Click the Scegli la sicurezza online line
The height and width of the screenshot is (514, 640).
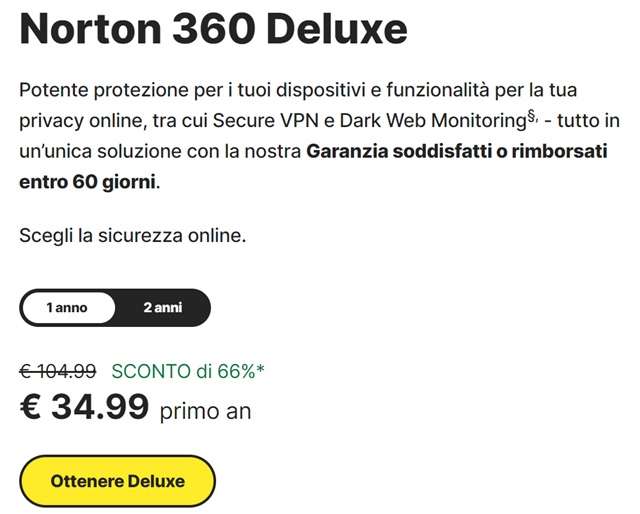coord(132,236)
